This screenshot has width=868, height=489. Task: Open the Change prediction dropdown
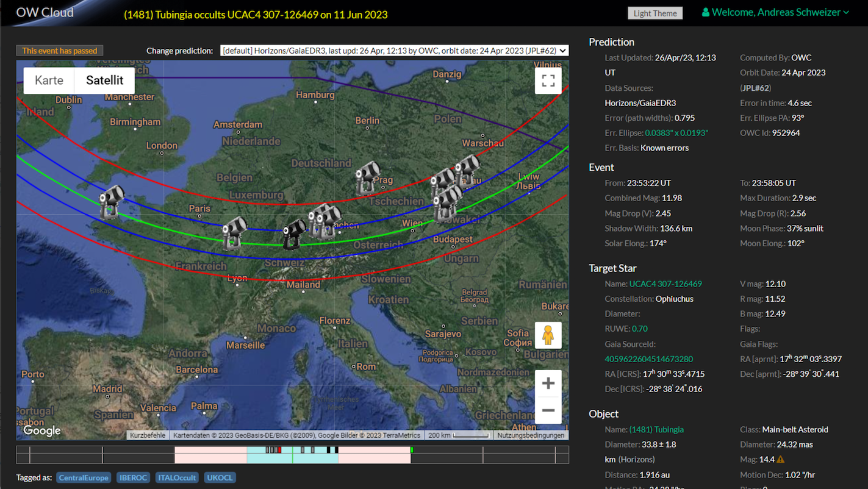[x=394, y=51]
